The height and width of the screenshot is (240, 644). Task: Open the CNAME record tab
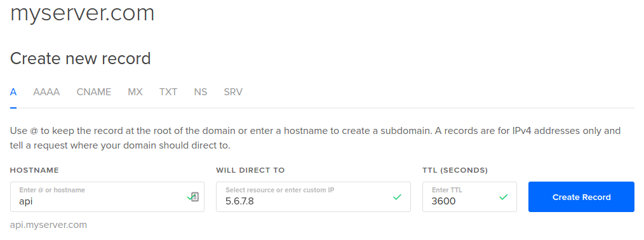click(x=93, y=92)
